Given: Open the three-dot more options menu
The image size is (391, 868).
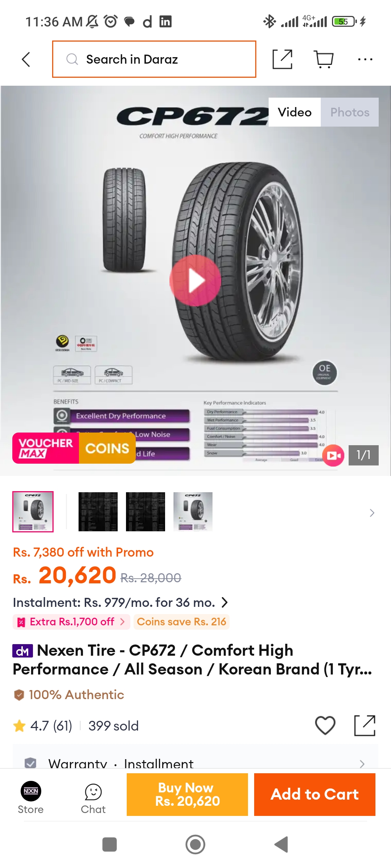Looking at the screenshot, I should click(365, 59).
